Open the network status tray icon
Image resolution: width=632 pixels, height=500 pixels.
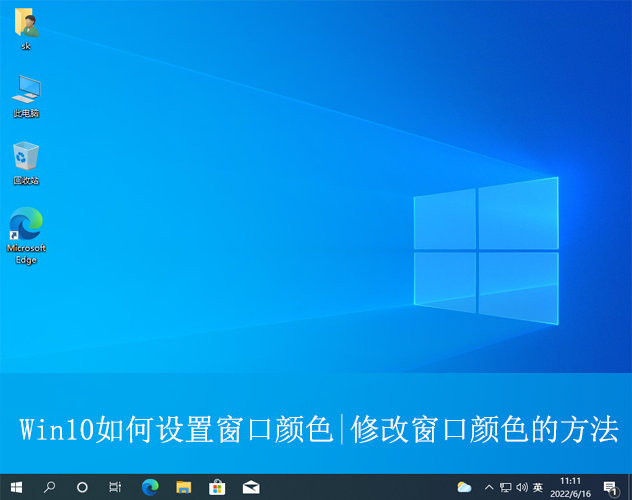505,487
